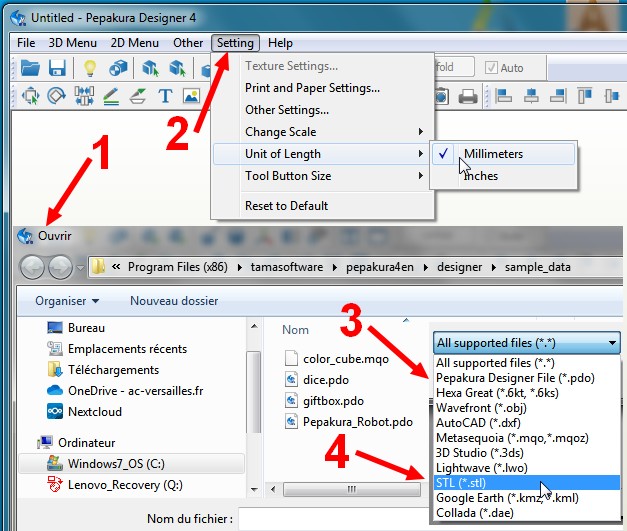The image size is (627, 531).
Task: Click Other Settings... menu entry
Action: (x=323, y=110)
